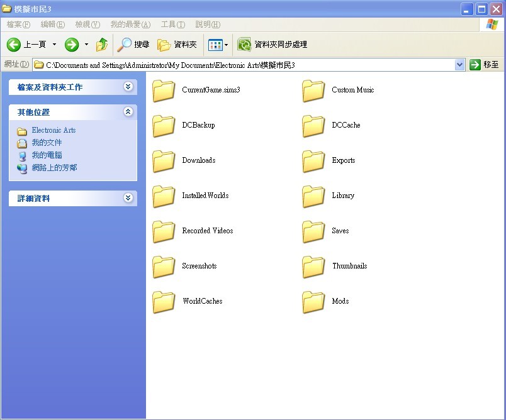Open the Favorites (我的最愛) menu
The height and width of the screenshot is (420, 506).
(x=130, y=25)
